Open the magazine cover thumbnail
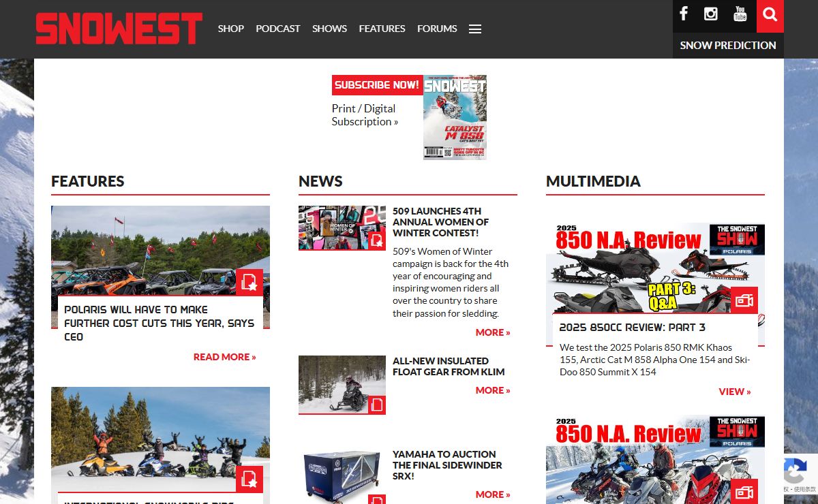 (455, 117)
